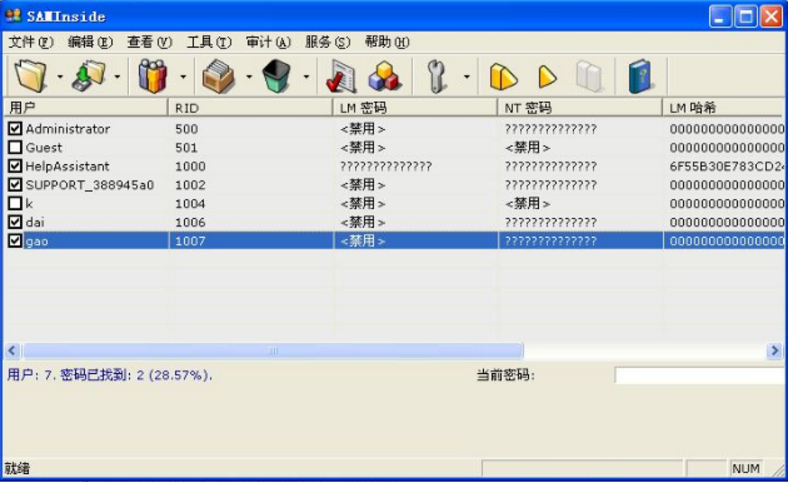The image size is (789, 482).
Task: Select the Guest user name
Action: coord(44,147)
